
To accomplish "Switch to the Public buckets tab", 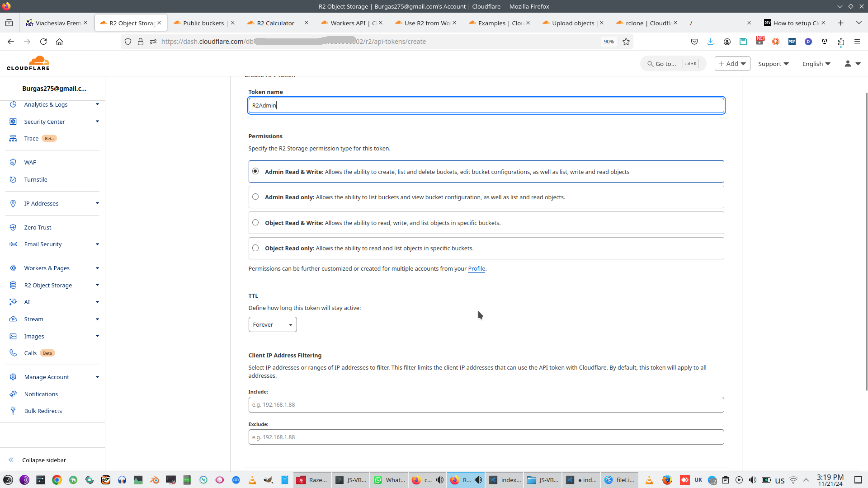I will click(x=203, y=23).
